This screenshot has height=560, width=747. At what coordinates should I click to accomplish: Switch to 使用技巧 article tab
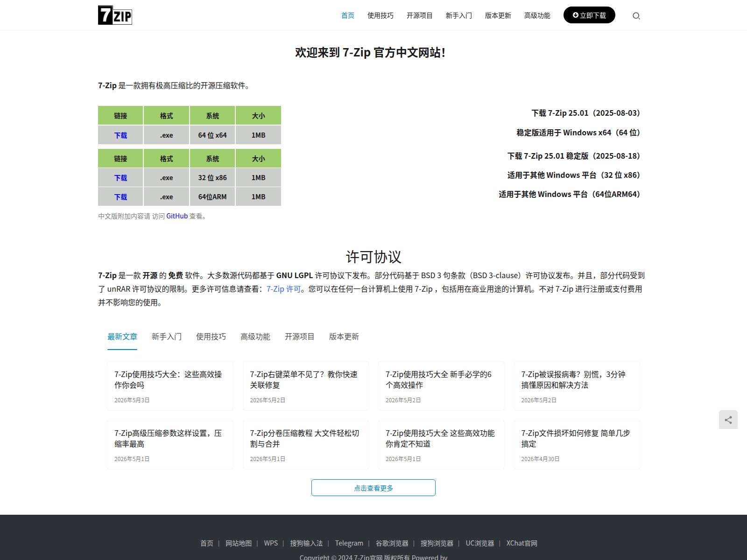211,336
